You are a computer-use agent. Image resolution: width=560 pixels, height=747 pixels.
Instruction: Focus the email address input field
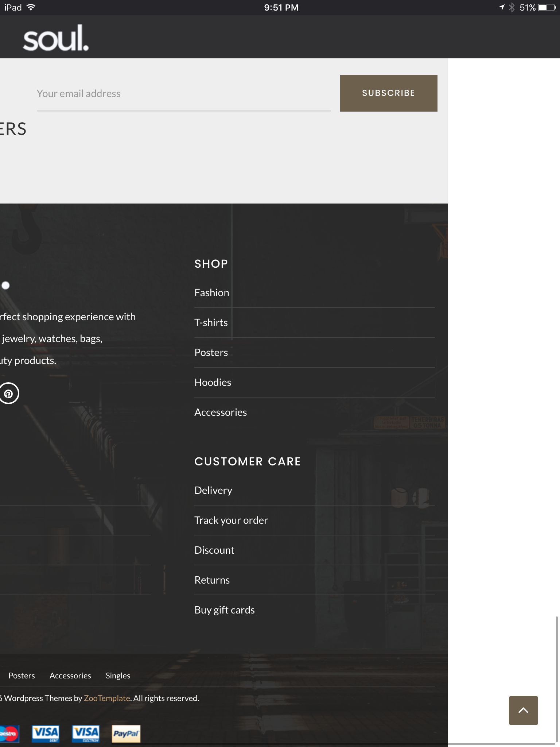(x=183, y=94)
